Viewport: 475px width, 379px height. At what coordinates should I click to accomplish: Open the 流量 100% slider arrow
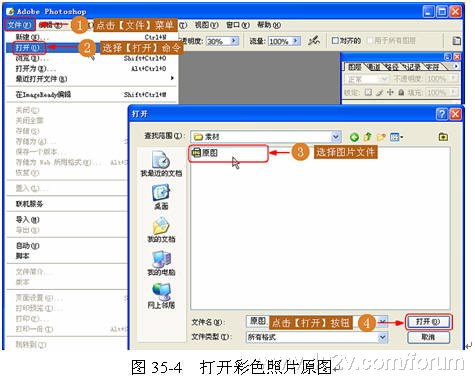tap(296, 41)
